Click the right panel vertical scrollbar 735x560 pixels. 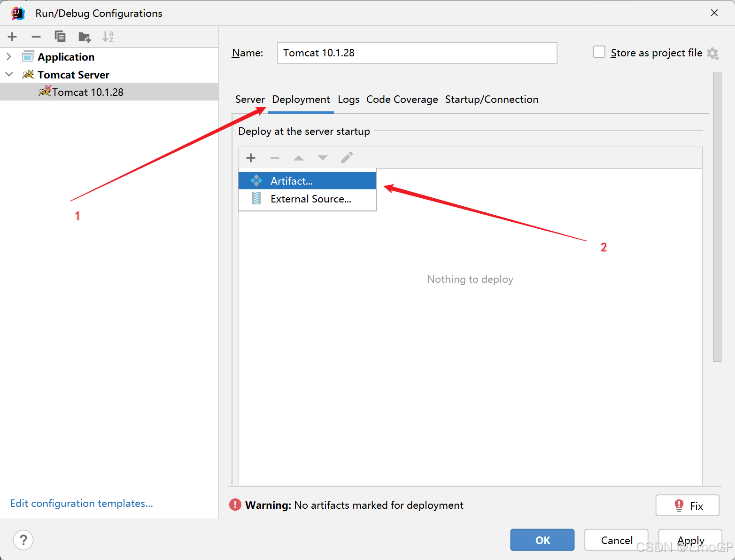point(717,217)
